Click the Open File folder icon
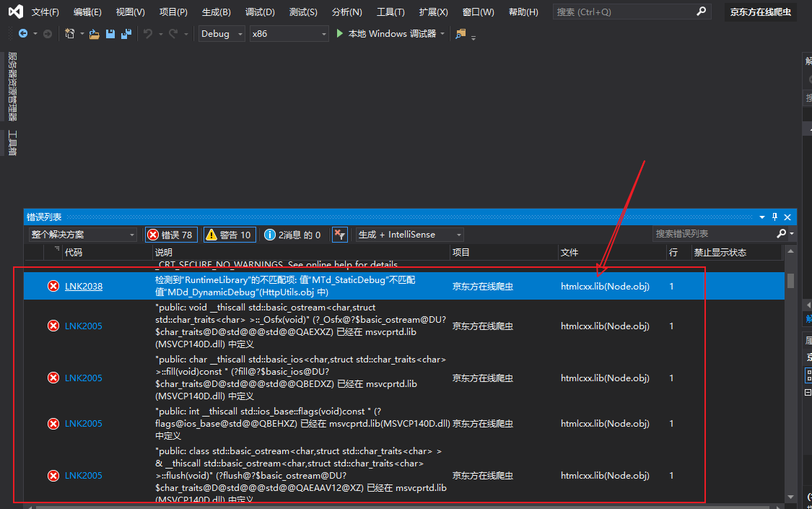This screenshot has width=812, height=509. point(95,34)
